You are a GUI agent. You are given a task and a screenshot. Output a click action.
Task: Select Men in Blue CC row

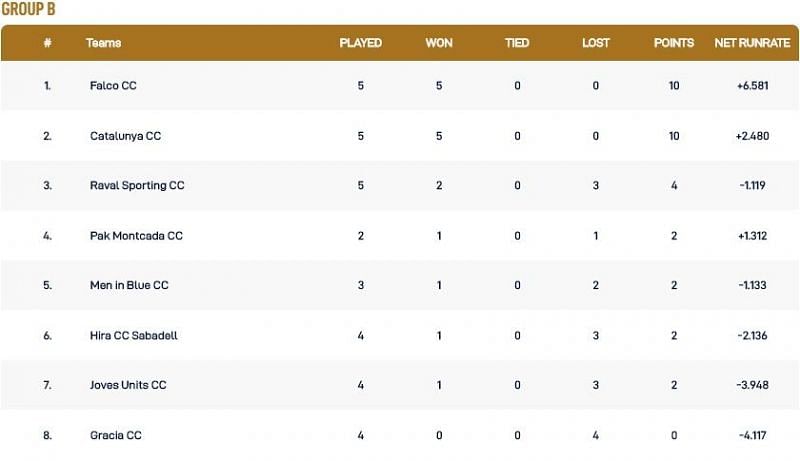coord(129,285)
